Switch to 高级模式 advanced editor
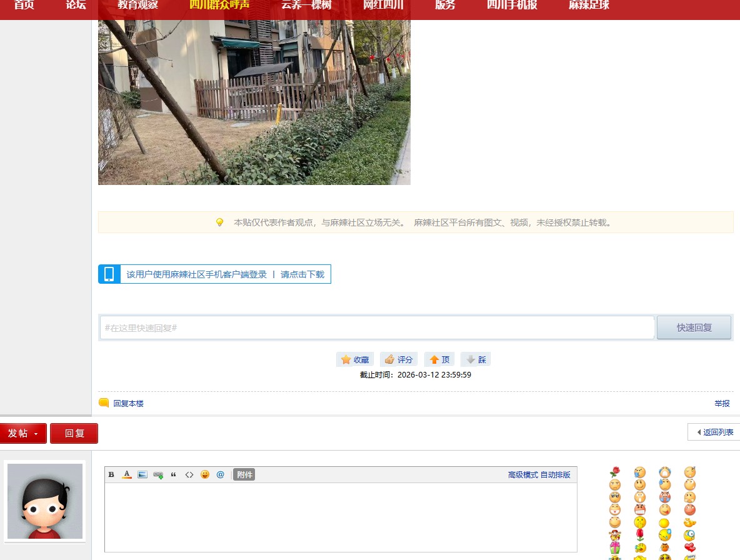This screenshot has height=560, width=740. [522, 475]
